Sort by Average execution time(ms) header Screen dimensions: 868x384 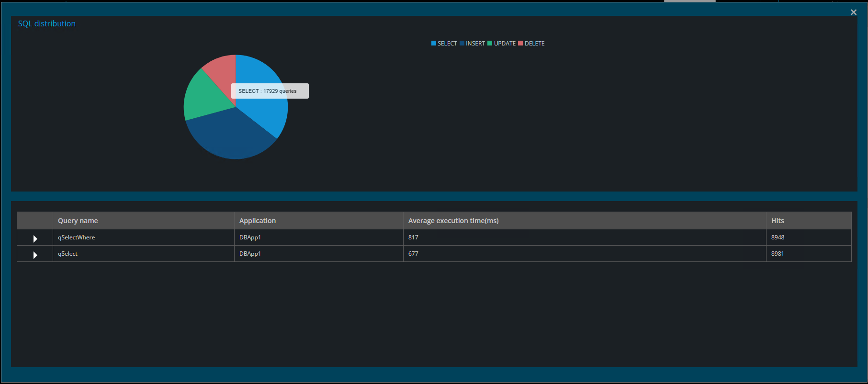coord(453,221)
